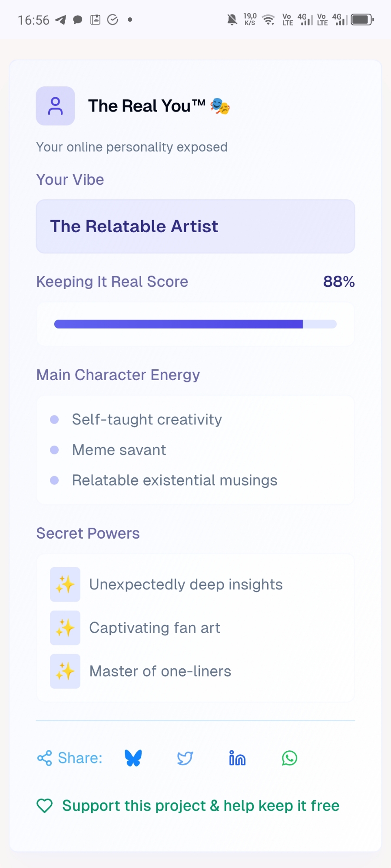Screen dimensions: 391x868
Task: Share result via WhatsApp icon
Action: 289,758
